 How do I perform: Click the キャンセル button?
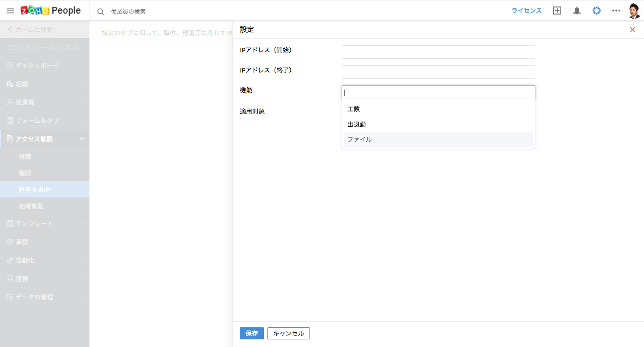tap(288, 334)
